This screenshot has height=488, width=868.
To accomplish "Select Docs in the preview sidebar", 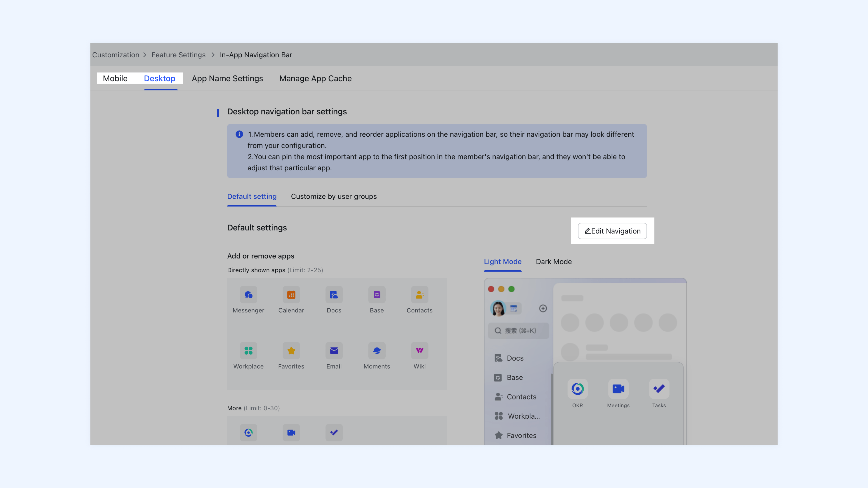I will pyautogui.click(x=509, y=358).
